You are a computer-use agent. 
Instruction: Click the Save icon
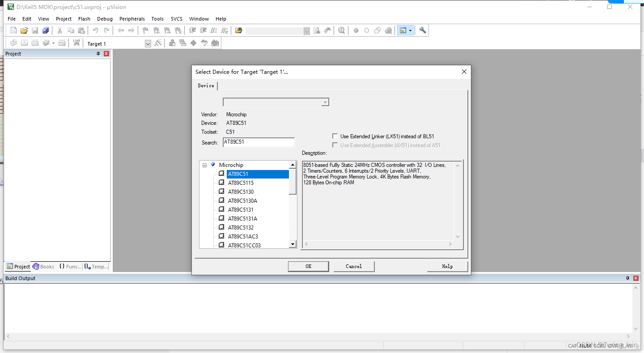(35, 30)
